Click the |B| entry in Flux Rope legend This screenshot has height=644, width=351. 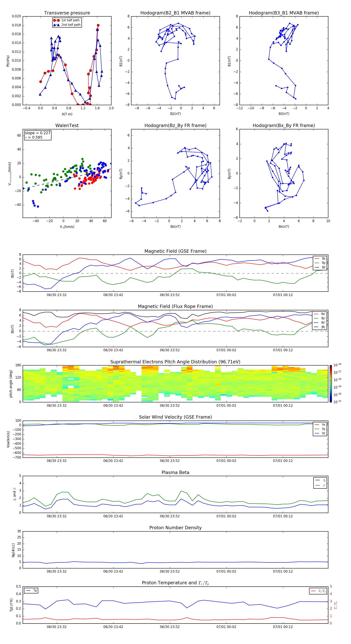pyautogui.click(x=320, y=327)
